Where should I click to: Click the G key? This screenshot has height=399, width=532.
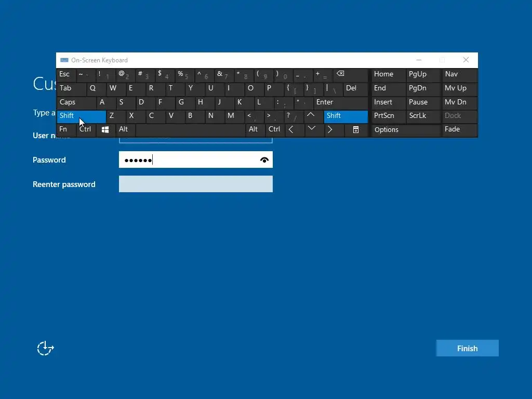(185, 102)
